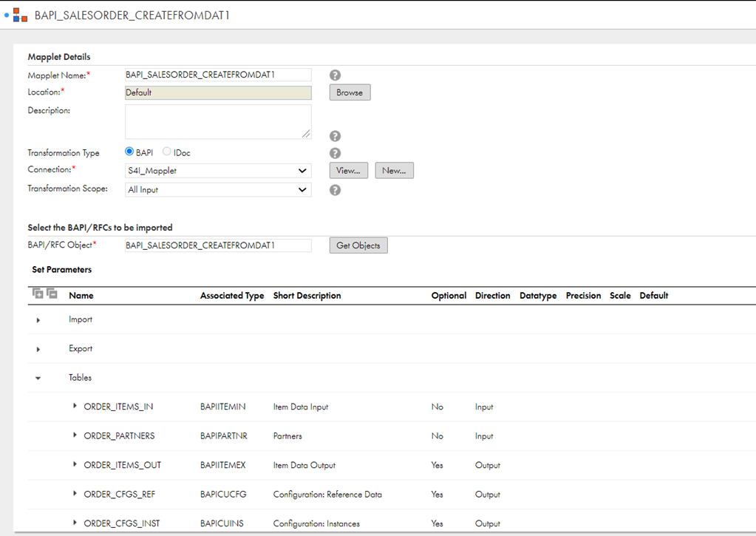Click the Optional column header
Image resolution: width=756 pixels, height=536 pixels.
pyautogui.click(x=449, y=296)
